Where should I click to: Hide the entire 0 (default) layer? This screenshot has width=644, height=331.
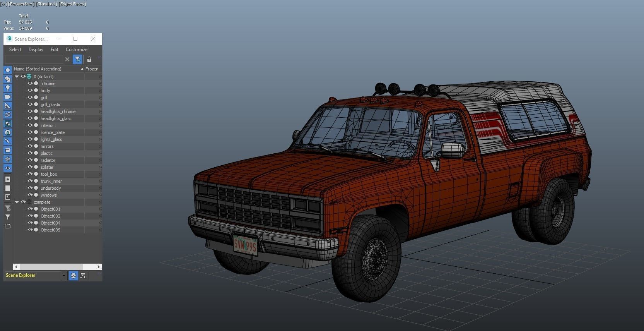[23, 77]
